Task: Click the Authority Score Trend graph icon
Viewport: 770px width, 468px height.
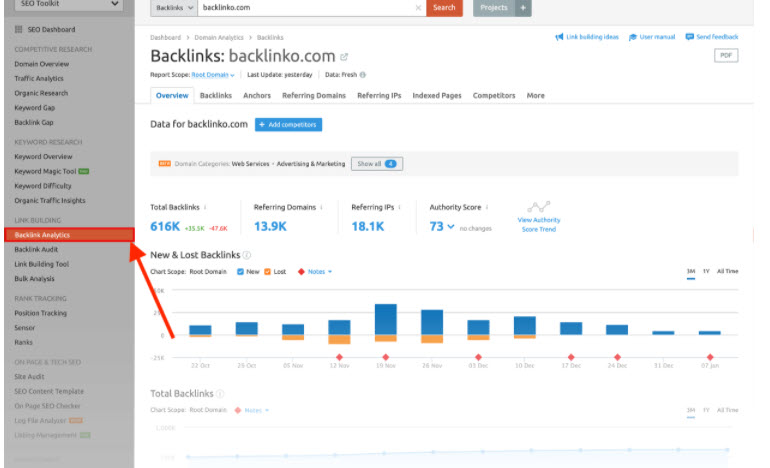Action: coord(539,206)
